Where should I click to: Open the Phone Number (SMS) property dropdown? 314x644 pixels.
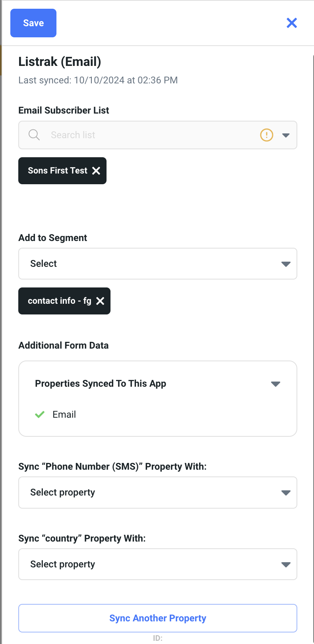(157, 492)
